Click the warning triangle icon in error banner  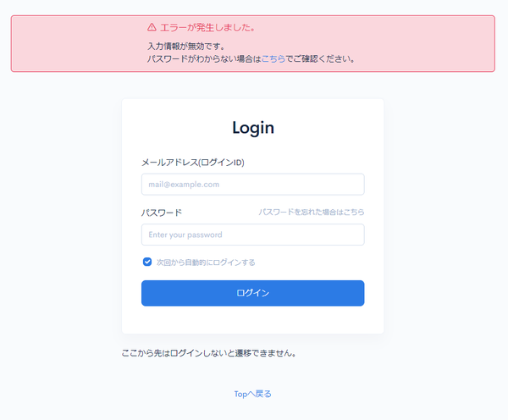click(152, 28)
